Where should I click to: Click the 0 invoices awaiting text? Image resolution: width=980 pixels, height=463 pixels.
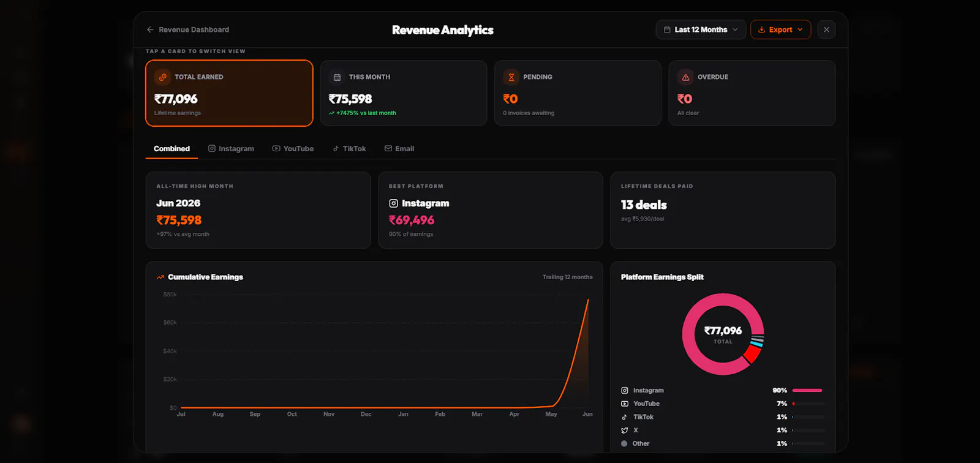pos(529,113)
